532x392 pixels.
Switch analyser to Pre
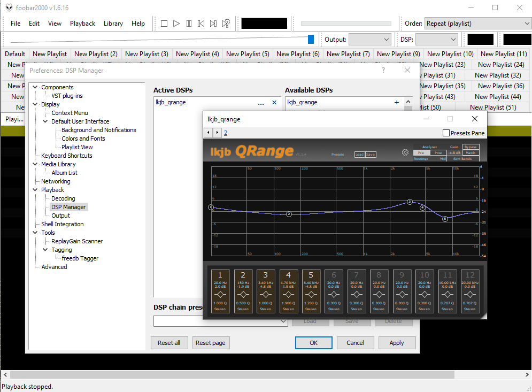(421, 153)
